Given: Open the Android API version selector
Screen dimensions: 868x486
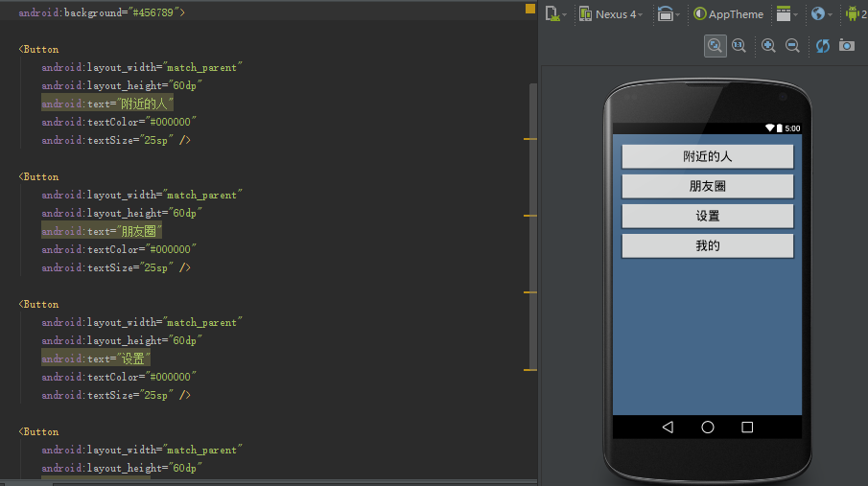Looking at the screenshot, I should click(856, 13).
